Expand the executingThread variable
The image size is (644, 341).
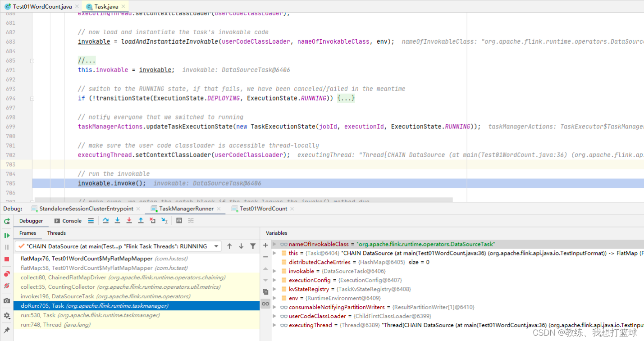point(275,325)
